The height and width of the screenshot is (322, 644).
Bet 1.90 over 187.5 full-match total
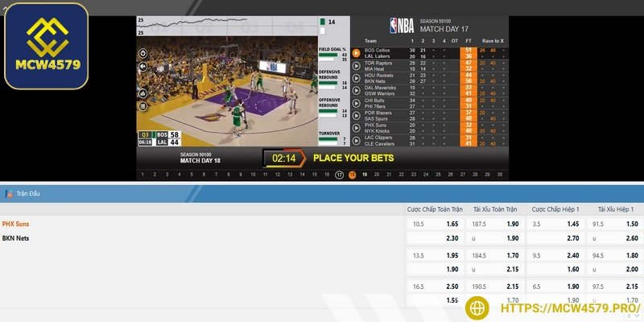(x=495, y=225)
